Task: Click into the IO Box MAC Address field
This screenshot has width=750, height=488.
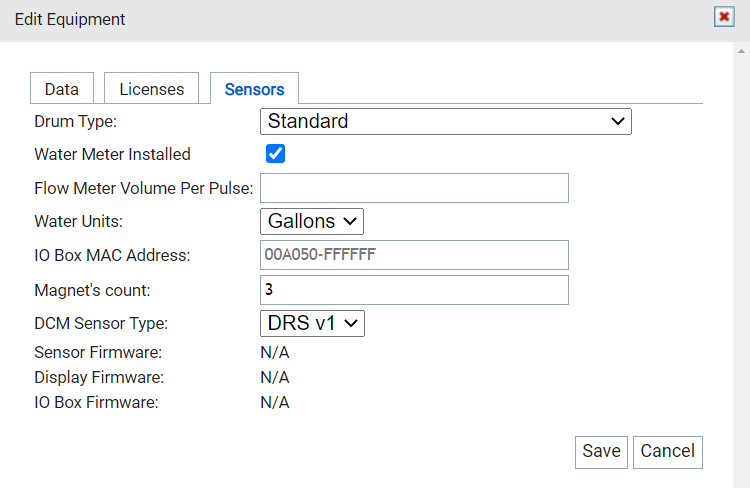Action: 414,255
